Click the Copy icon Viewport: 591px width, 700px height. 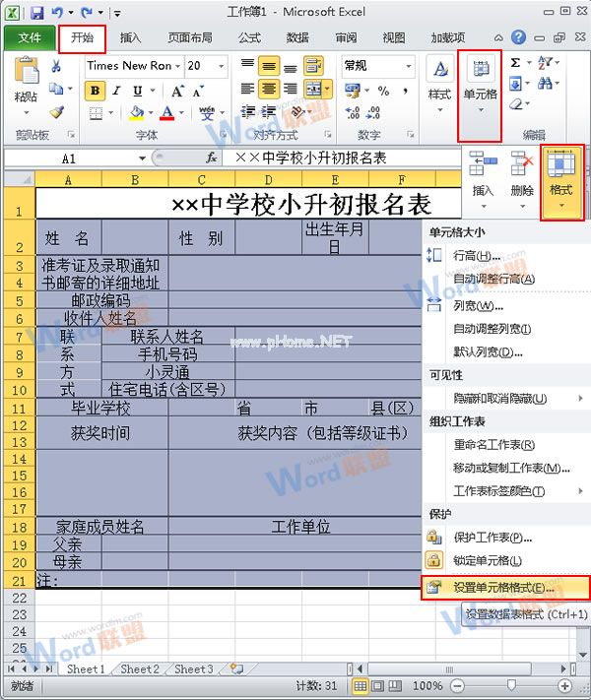click(56, 89)
